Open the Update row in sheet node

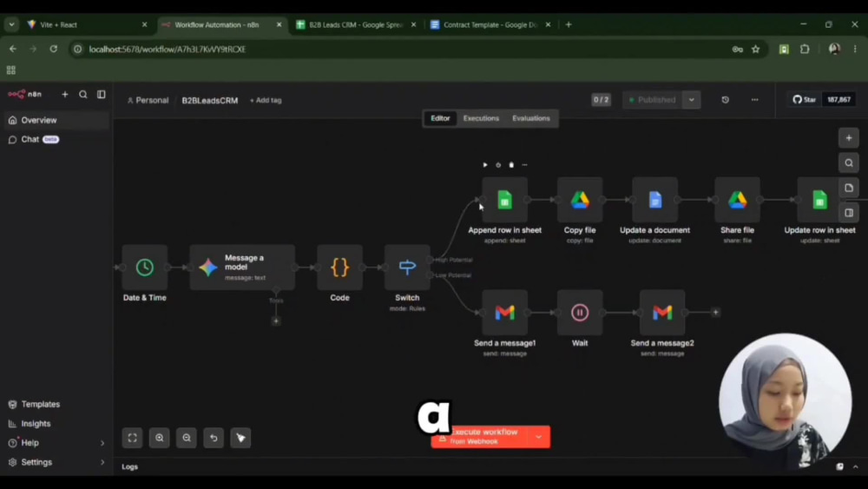(x=820, y=200)
